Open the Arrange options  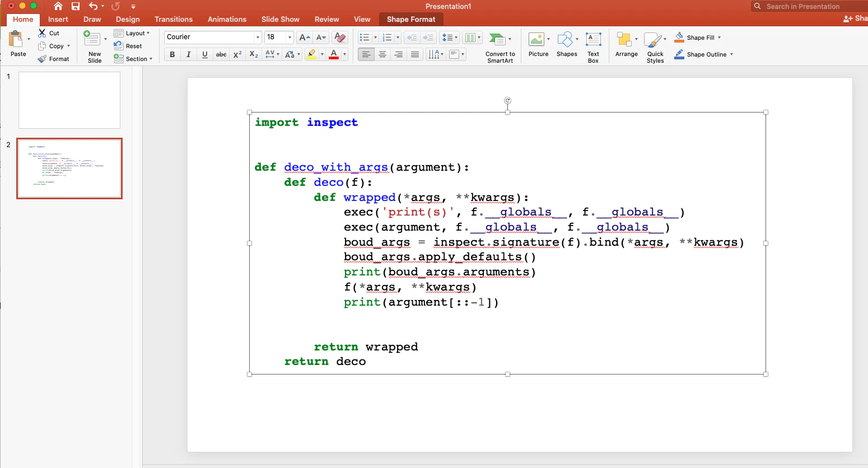click(x=626, y=45)
